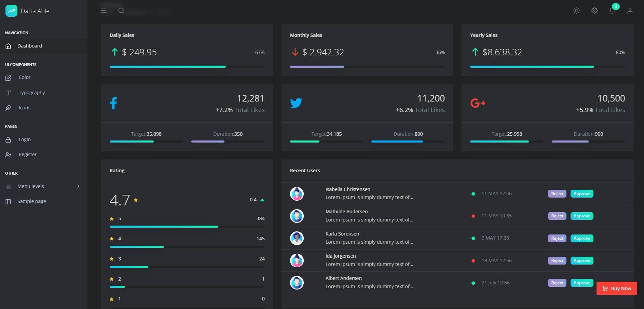Click Albert Andersen's avatar thumbnail
The image size is (644, 309).
point(297,283)
